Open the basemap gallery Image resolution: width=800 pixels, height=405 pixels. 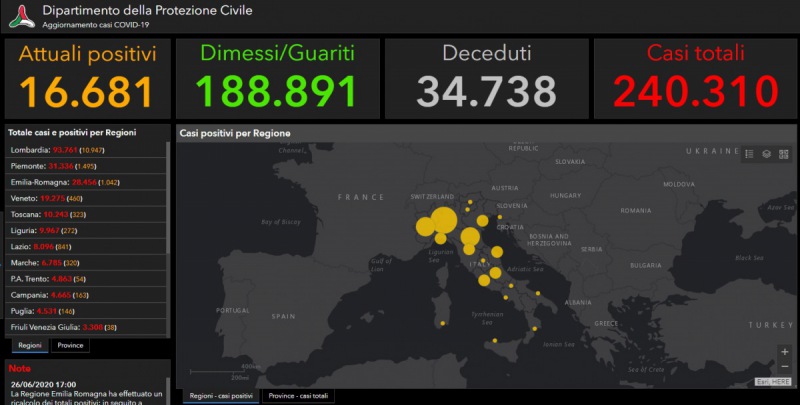pyautogui.click(x=783, y=154)
